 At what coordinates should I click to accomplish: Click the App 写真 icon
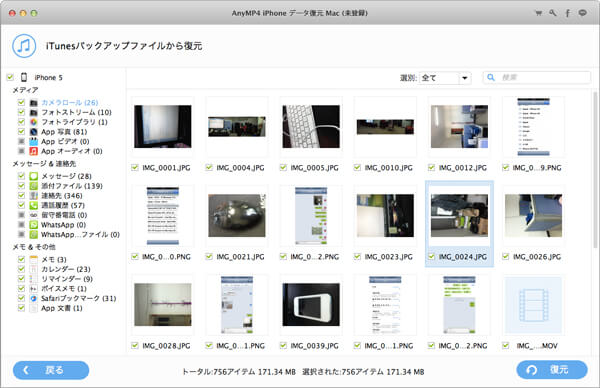[34, 132]
